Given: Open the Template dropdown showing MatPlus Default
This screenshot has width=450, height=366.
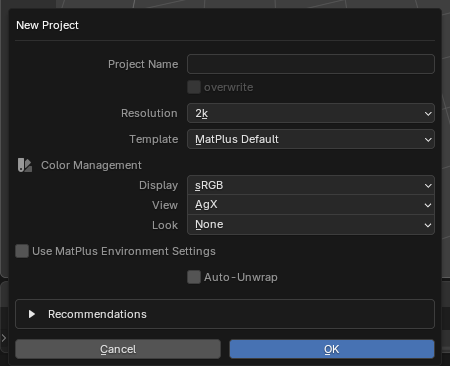Looking at the screenshot, I should 311,139.
